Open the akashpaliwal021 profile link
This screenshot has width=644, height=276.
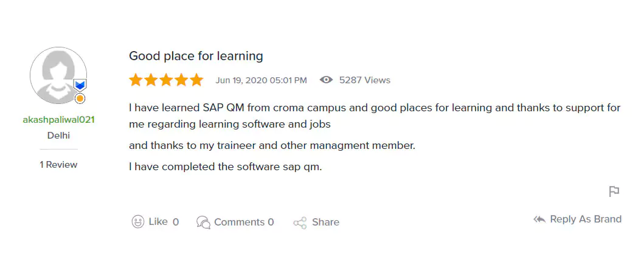tap(58, 120)
